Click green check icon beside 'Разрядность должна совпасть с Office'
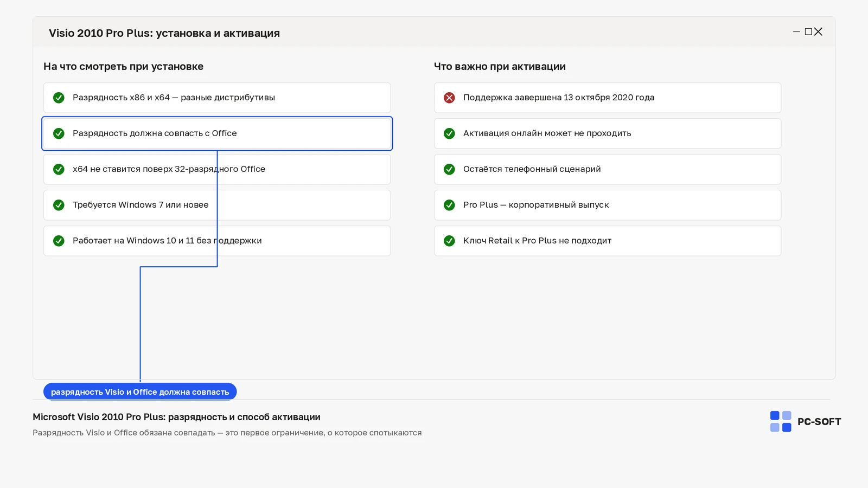Image resolution: width=868 pixels, height=488 pixels. (59, 133)
